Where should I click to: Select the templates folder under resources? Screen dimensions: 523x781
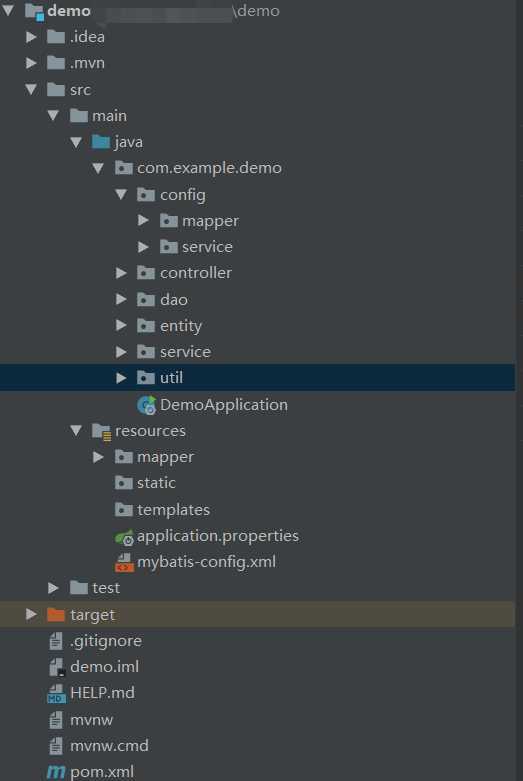pos(173,510)
